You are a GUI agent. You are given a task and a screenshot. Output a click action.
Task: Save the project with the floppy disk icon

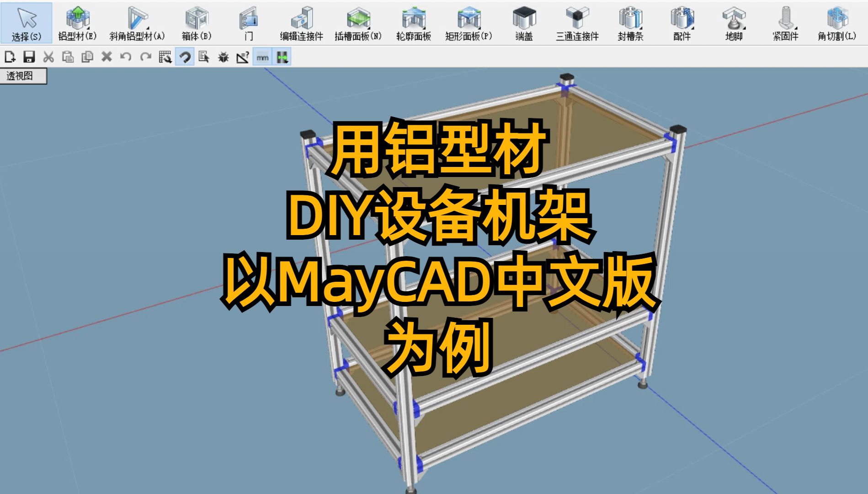point(29,57)
